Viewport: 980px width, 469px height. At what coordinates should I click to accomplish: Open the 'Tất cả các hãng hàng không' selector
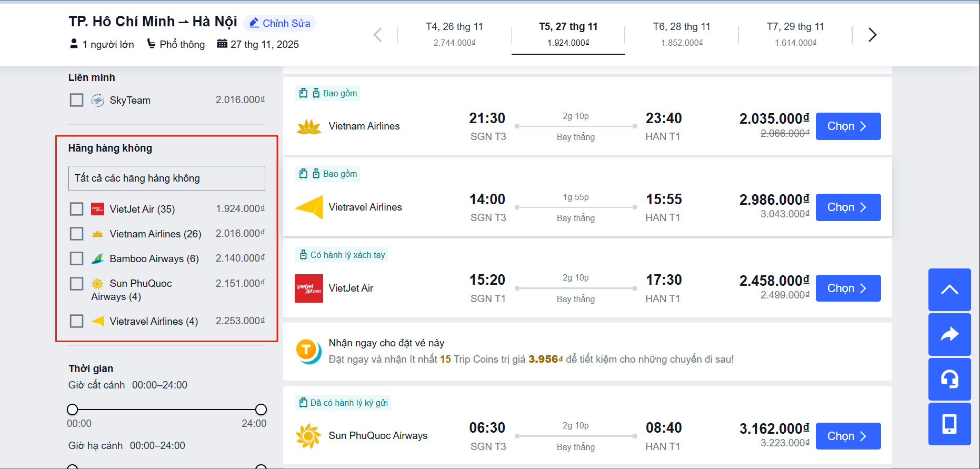166,178
